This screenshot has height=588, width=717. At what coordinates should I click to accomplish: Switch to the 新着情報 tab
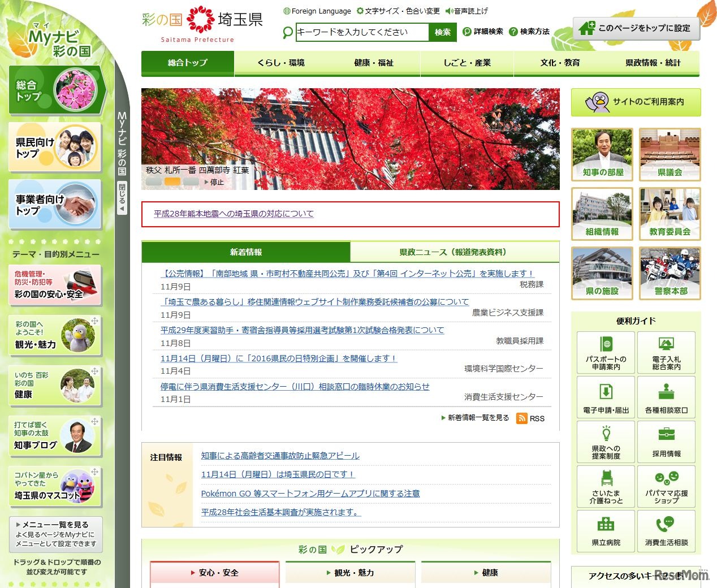[246, 252]
